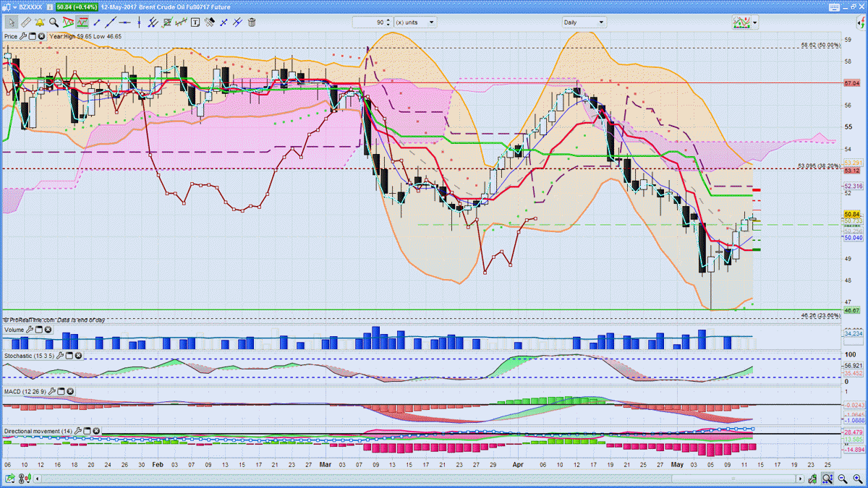Viewport: 868px width, 488px height.
Task: Click the 58.62 (50.00%) Fibonacci level label
Action: pyautogui.click(x=821, y=45)
